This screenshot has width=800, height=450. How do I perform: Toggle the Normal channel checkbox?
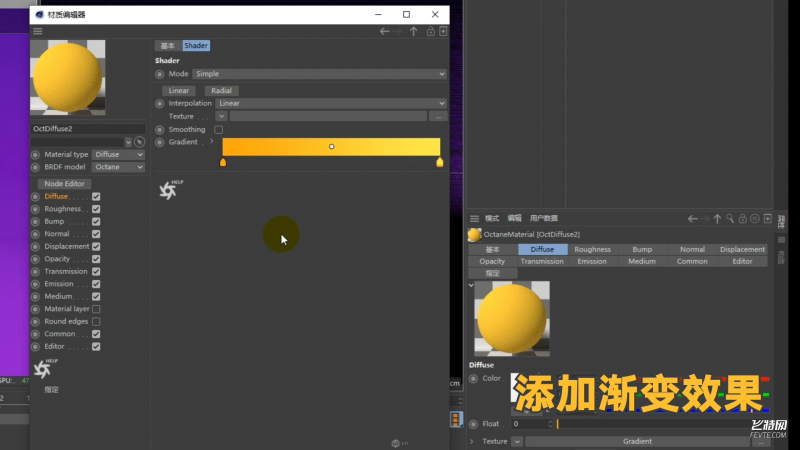pyautogui.click(x=96, y=234)
